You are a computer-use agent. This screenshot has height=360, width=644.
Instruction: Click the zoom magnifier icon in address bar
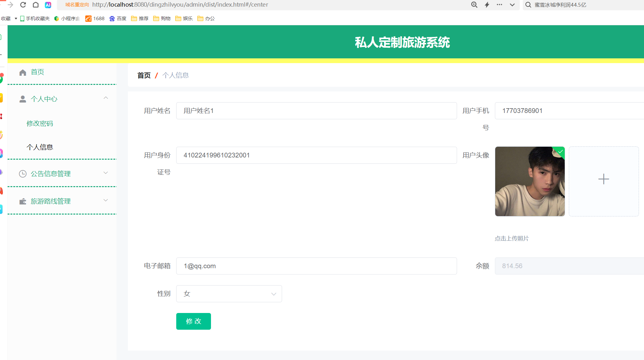click(474, 5)
